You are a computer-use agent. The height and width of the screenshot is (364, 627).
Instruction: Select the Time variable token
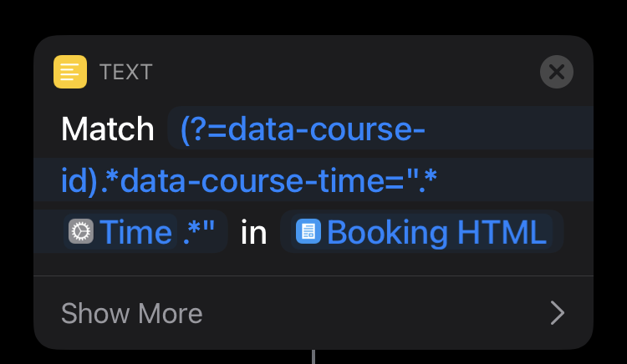click(136, 232)
